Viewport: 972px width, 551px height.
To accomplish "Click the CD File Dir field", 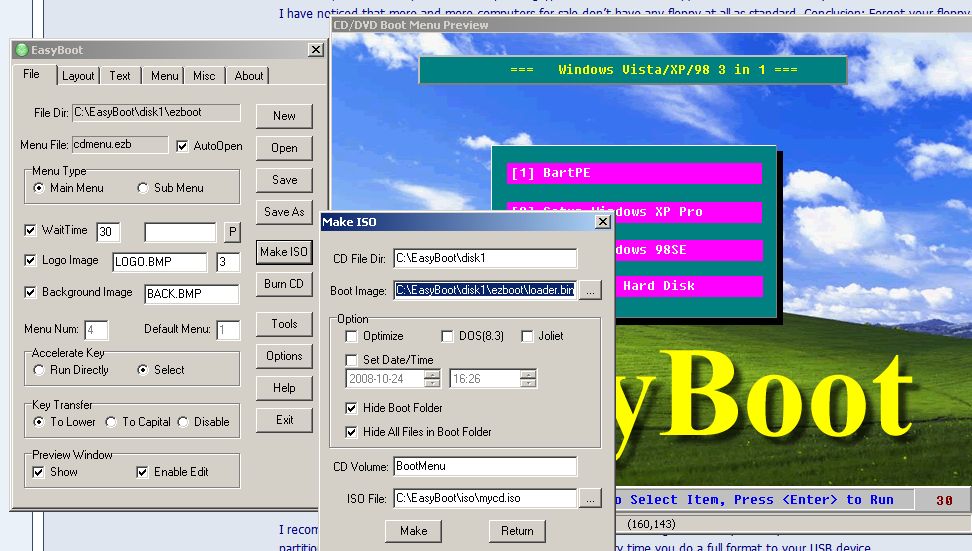I will tap(485, 258).
